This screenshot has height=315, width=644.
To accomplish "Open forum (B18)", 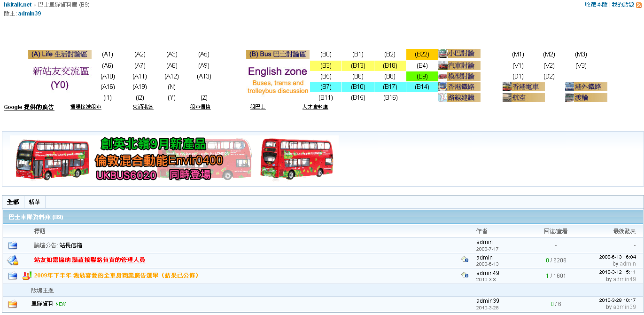I will (390, 65).
